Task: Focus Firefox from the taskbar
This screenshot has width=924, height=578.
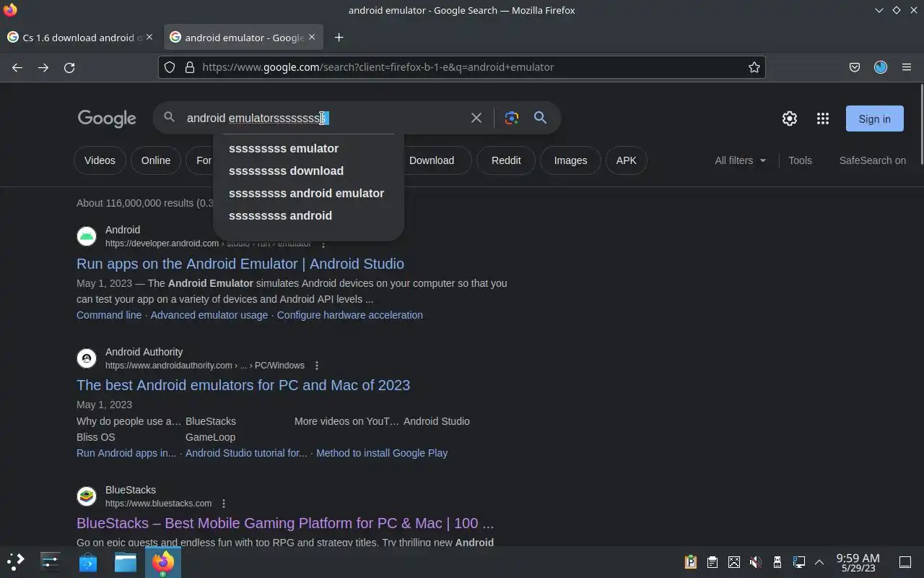Action: 163,561
